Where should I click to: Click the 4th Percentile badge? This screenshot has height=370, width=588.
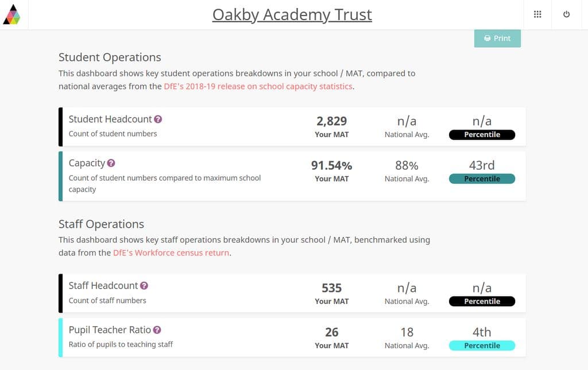tap(482, 345)
